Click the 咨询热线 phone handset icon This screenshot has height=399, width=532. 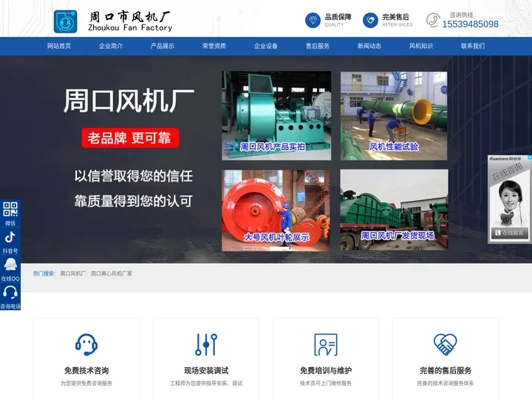433,21
